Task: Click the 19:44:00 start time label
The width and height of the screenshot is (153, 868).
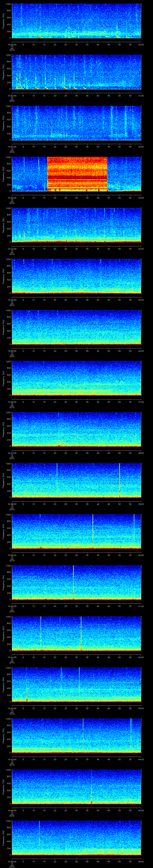Action: (12, 810)
